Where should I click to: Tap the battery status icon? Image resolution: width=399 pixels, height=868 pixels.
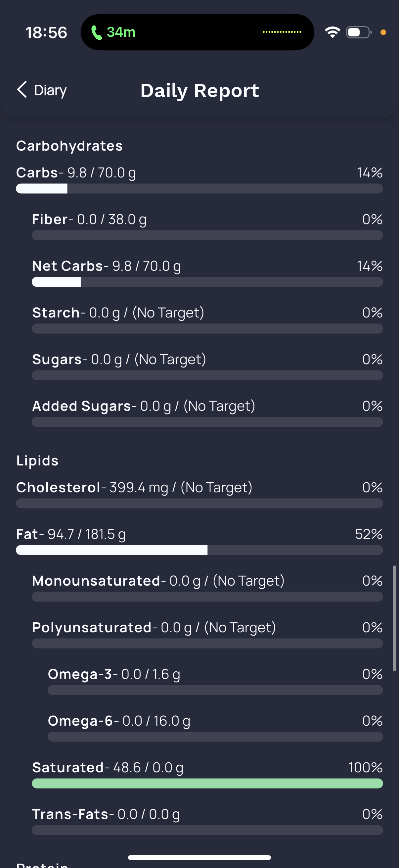pyautogui.click(x=359, y=32)
